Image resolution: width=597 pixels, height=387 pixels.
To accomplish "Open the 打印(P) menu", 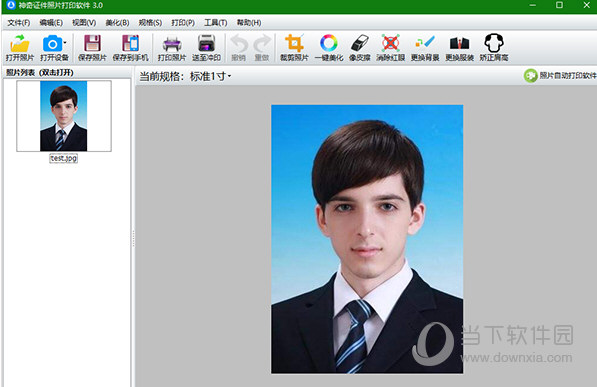I will coord(183,23).
